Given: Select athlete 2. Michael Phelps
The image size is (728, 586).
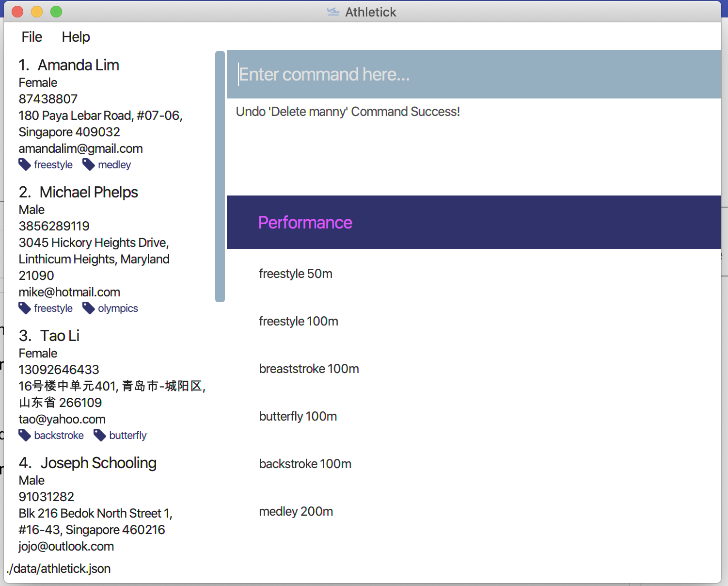Looking at the screenshot, I should click(x=79, y=192).
